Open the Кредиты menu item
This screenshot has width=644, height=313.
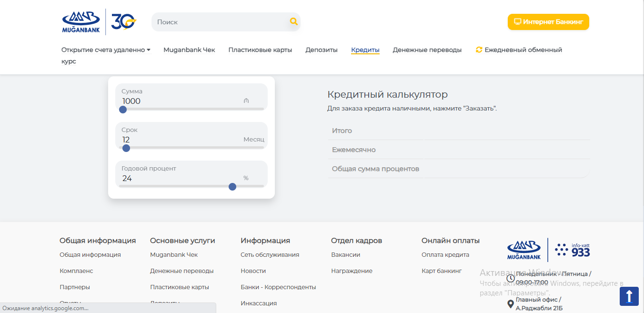pyautogui.click(x=365, y=50)
